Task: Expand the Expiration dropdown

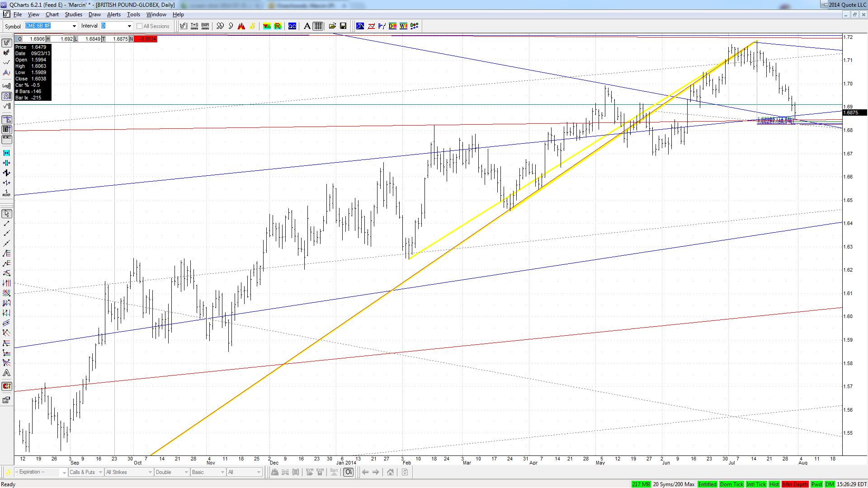Action: pos(64,472)
